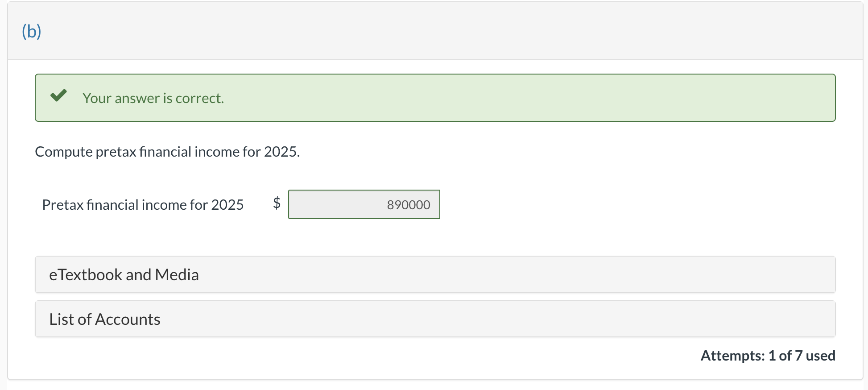Click the Compute pretax financial income instruction text
Viewport: 868px width, 390px height.
[167, 152]
